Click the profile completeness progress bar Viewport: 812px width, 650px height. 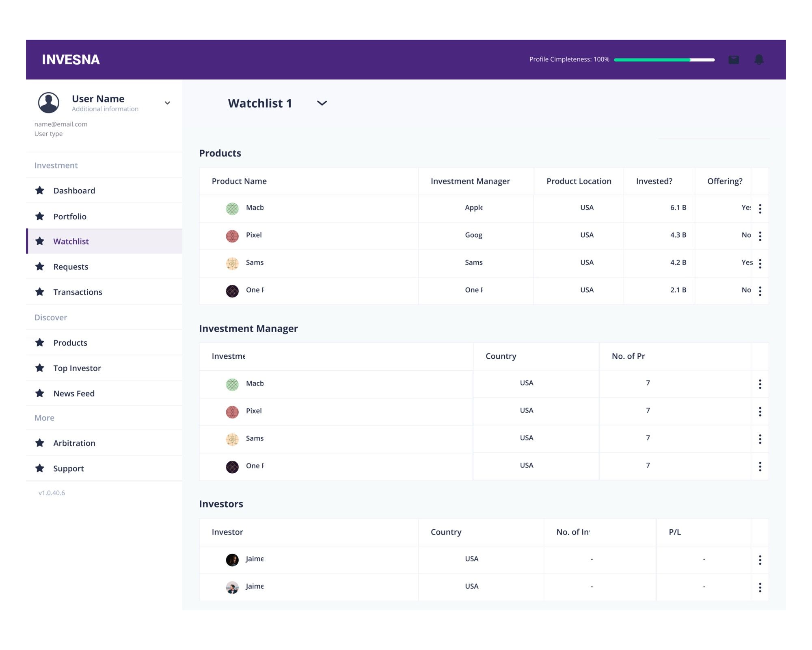click(664, 60)
